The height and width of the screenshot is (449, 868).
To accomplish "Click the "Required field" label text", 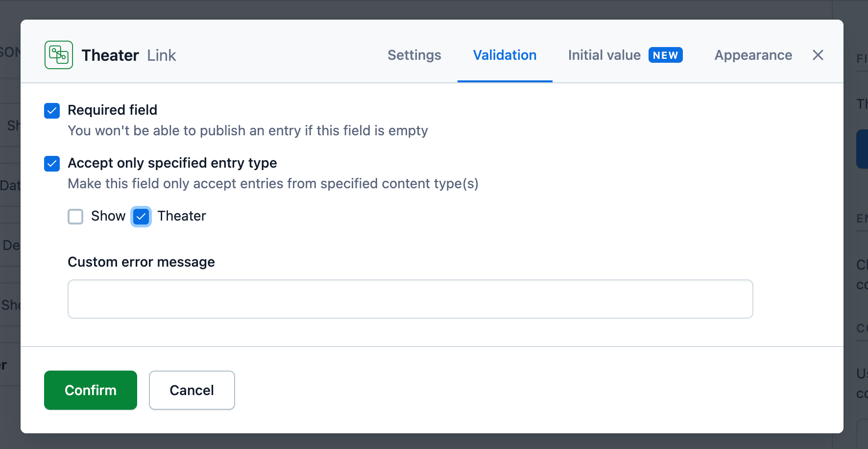I will (113, 110).
